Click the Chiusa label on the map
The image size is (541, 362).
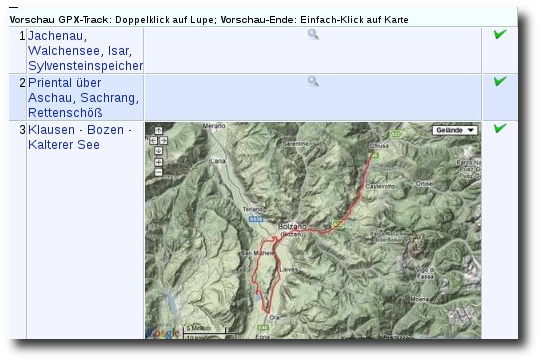(x=379, y=146)
